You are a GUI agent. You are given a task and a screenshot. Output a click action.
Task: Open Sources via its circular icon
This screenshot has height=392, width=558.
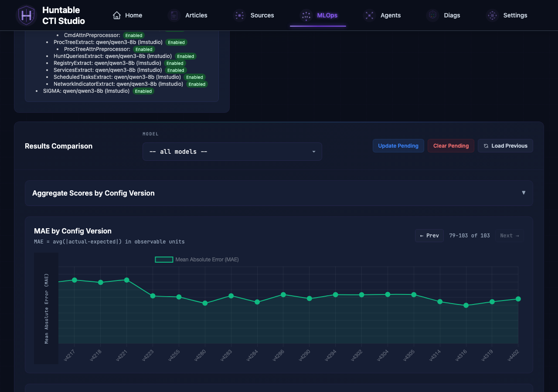[x=239, y=15]
